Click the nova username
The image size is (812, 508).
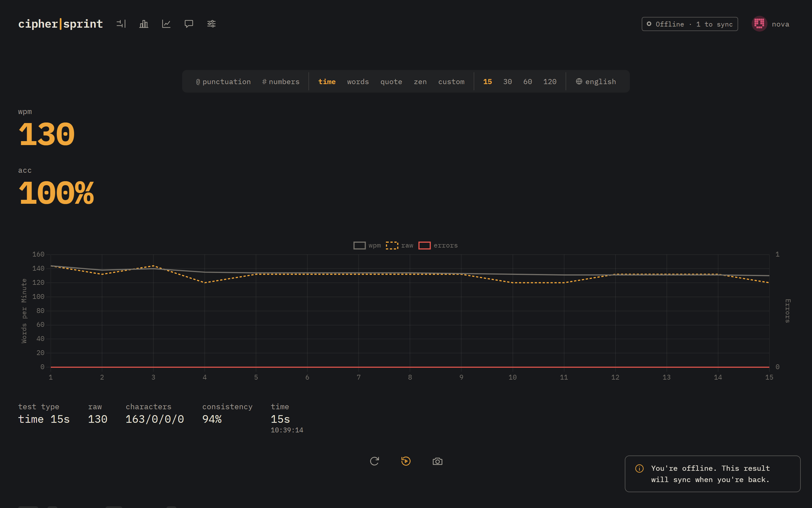(x=780, y=24)
